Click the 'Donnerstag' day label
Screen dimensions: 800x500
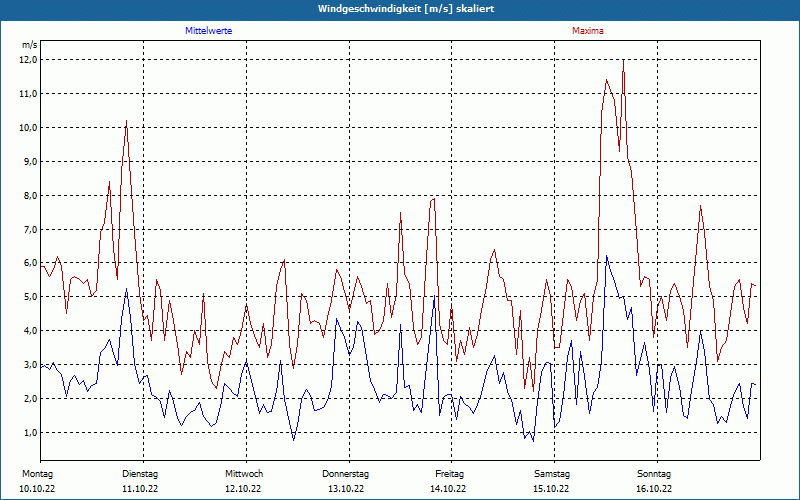(345, 474)
